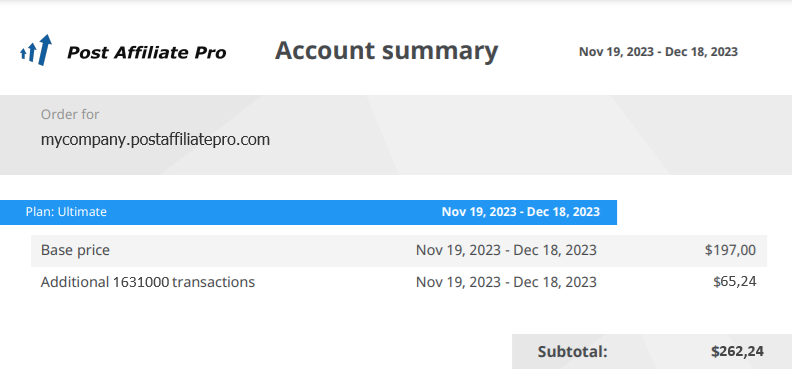Screen dimensions: 792x381
Task: Select the Base price row label
Action: click(x=75, y=250)
